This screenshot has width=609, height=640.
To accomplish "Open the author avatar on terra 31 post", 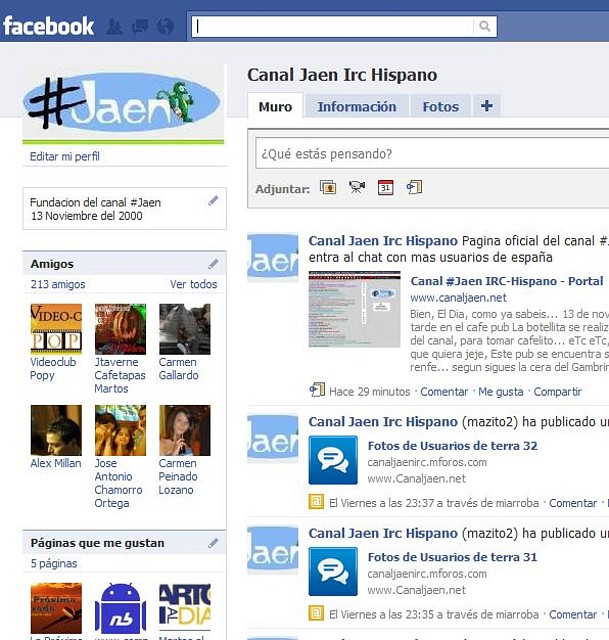I will [x=273, y=550].
